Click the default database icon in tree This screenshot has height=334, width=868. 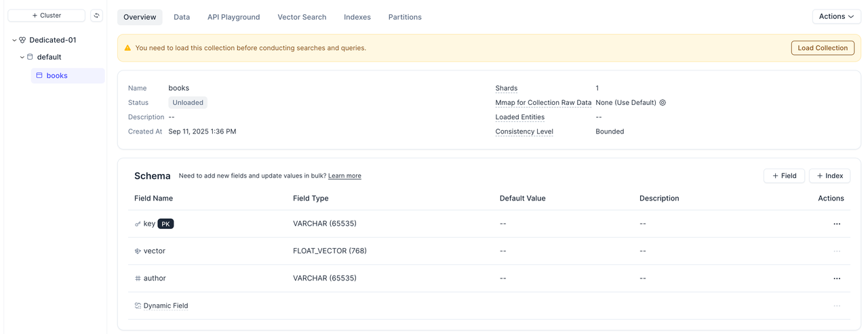[x=30, y=57]
